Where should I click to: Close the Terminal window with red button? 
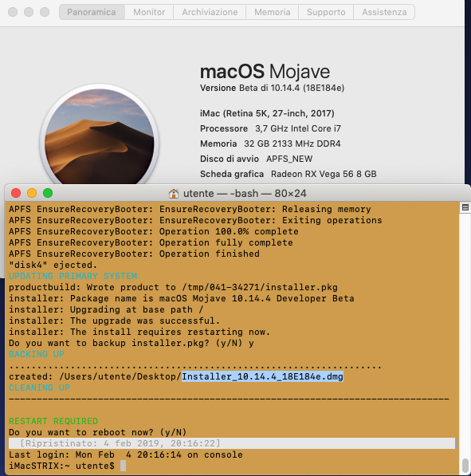16,193
